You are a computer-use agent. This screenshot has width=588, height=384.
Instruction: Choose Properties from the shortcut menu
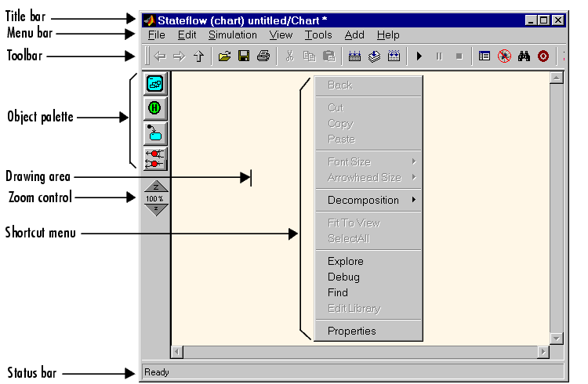[x=351, y=331]
